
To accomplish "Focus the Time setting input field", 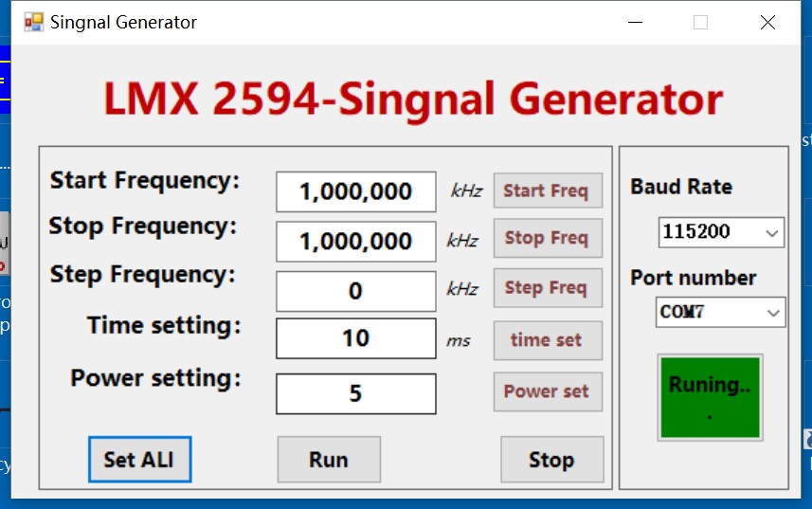I will pyautogui.click(x=355, y=338).
